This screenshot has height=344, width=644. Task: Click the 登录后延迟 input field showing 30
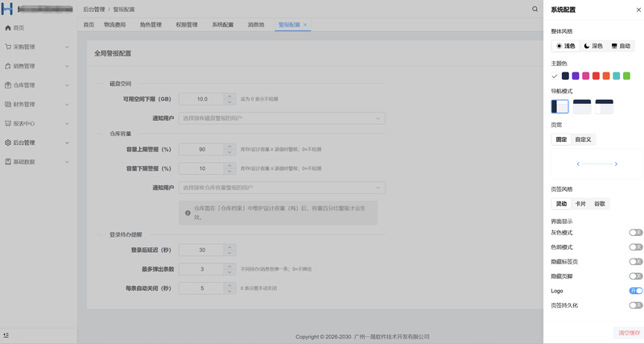pos(202,250)
